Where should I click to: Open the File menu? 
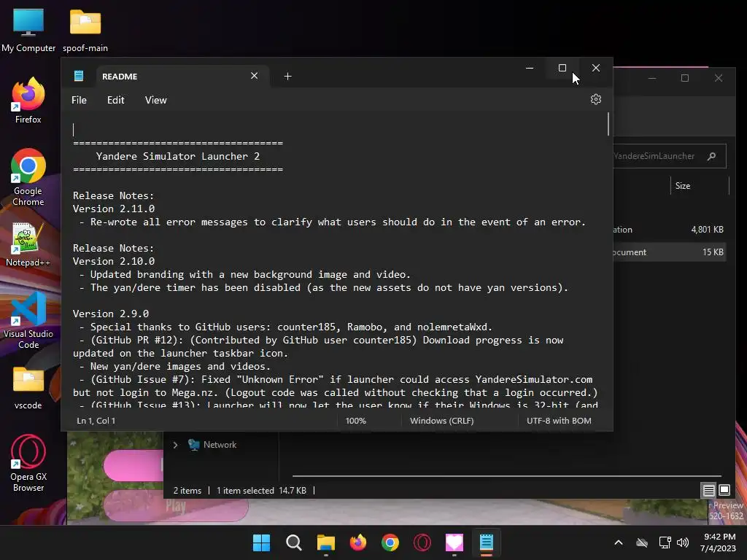pos(79,100)
